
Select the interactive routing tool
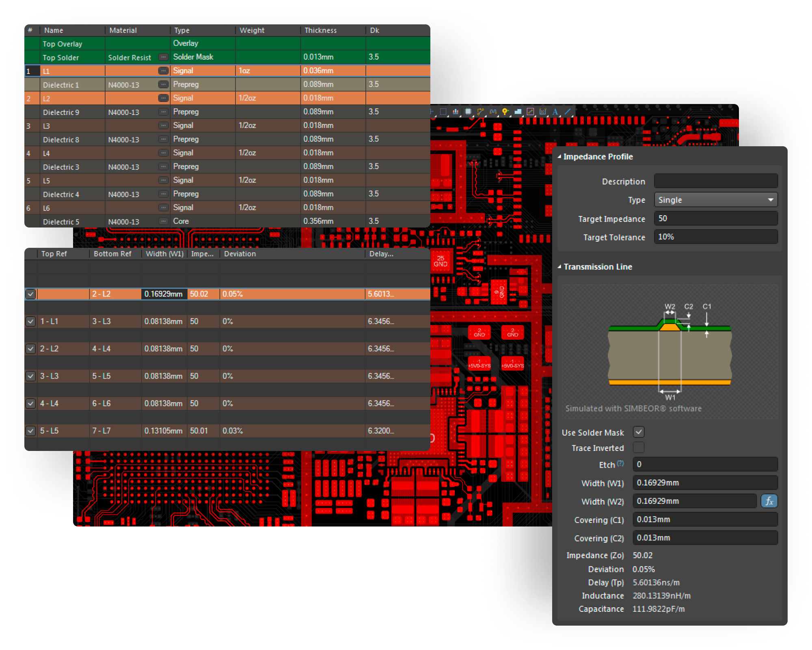pyautogui.click(x=480, y=111)
